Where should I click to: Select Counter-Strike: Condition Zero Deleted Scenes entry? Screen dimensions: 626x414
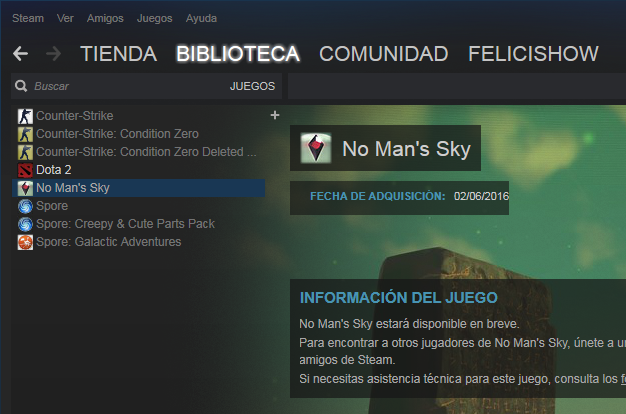tap(138, 152)
